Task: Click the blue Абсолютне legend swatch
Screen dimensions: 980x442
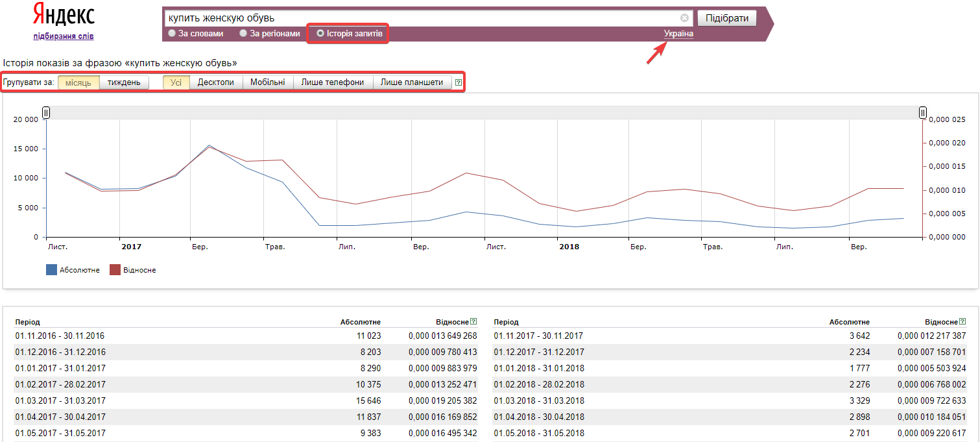Action: point(52,269)
